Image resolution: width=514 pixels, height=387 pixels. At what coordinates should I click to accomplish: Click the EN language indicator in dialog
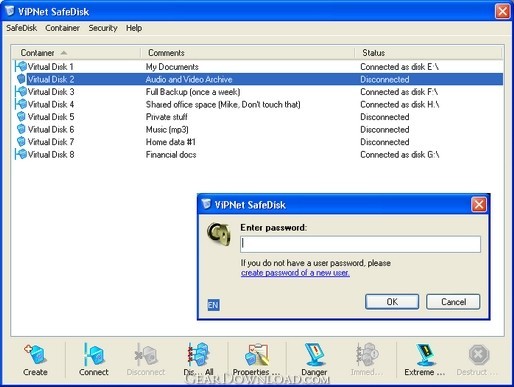click(x=213, y=305)
